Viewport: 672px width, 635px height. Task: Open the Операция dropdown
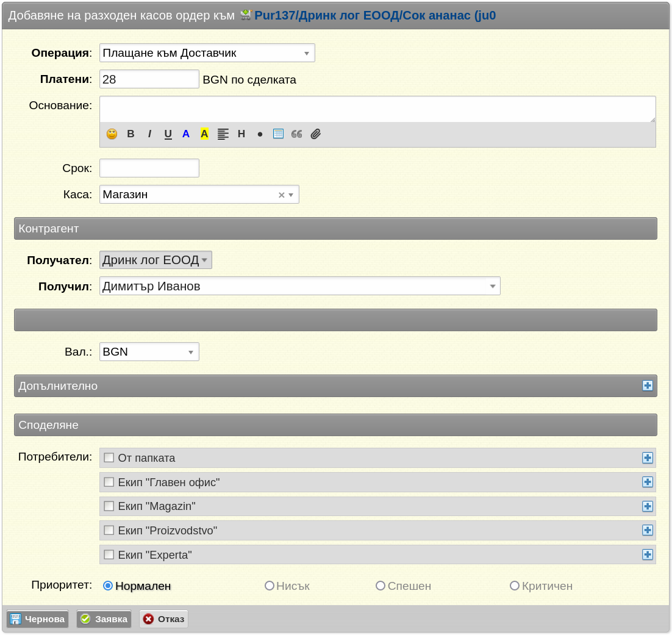(207, 52)
